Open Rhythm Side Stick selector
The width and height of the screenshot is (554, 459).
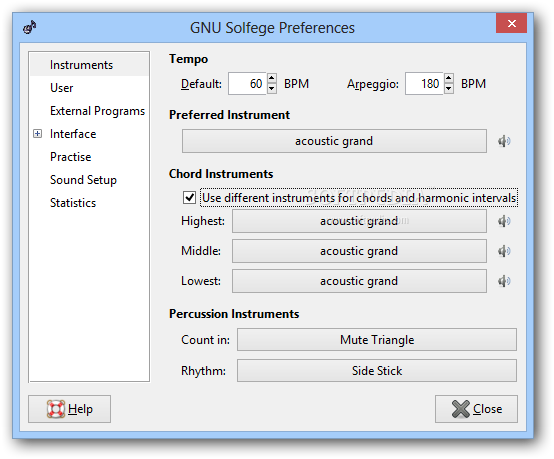pos(377,371)
